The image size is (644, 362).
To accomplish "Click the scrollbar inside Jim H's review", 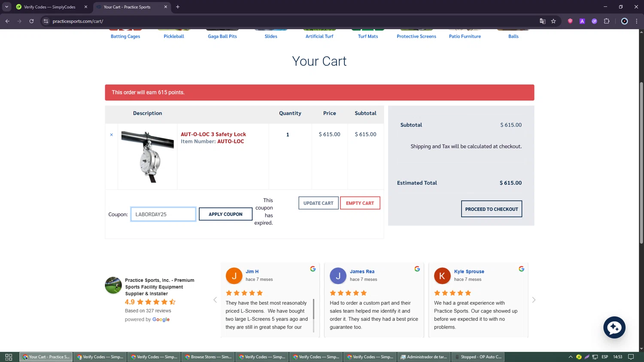I will (314, 309).
